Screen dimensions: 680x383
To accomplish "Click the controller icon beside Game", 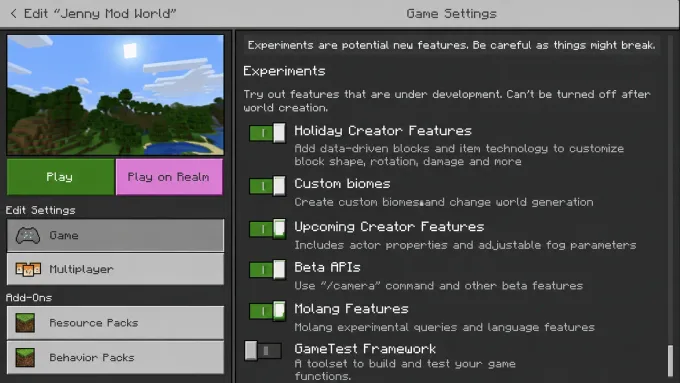I will pos(28,236).
